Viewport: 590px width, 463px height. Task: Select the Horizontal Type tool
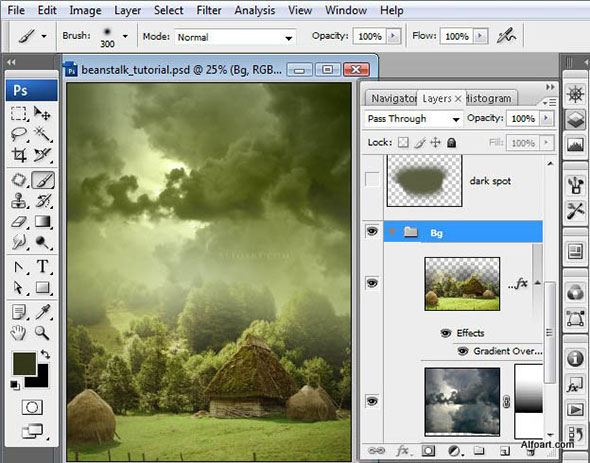click(43, 267)
